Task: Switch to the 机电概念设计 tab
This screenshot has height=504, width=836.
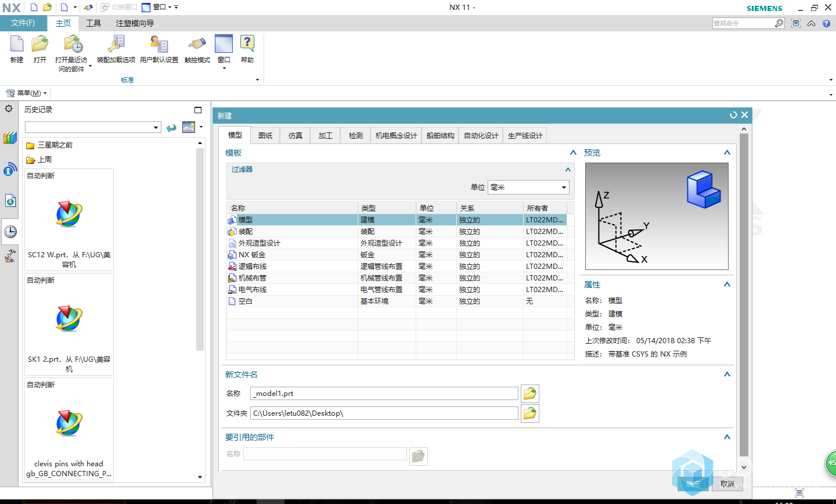Action: (x=397, y=135)
